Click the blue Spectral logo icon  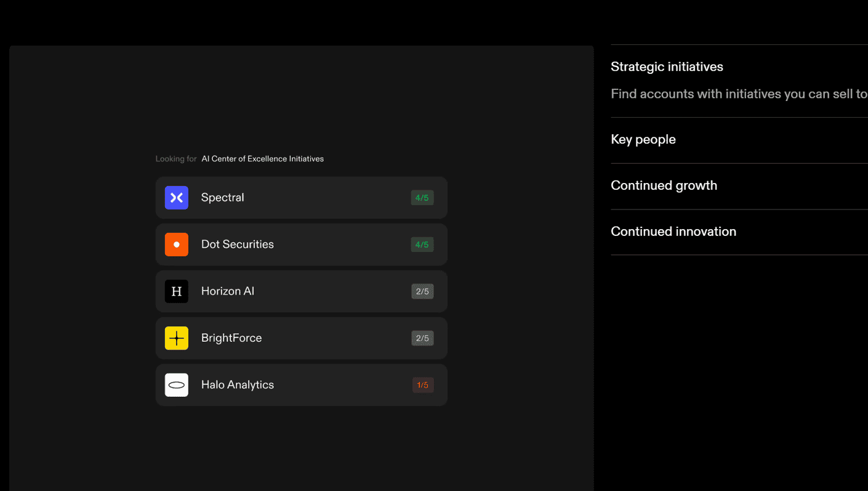point(176,198)
